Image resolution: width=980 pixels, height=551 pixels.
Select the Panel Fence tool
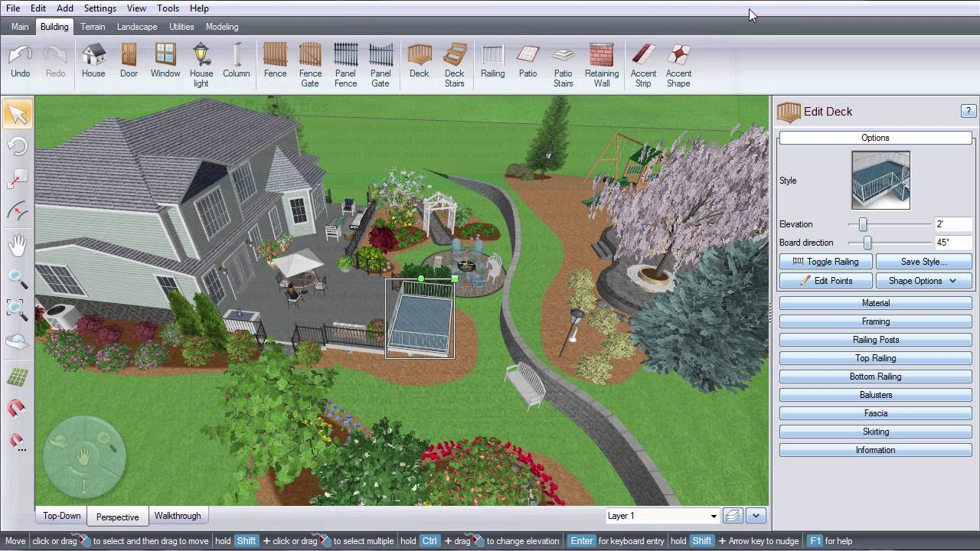coord(345,65)
